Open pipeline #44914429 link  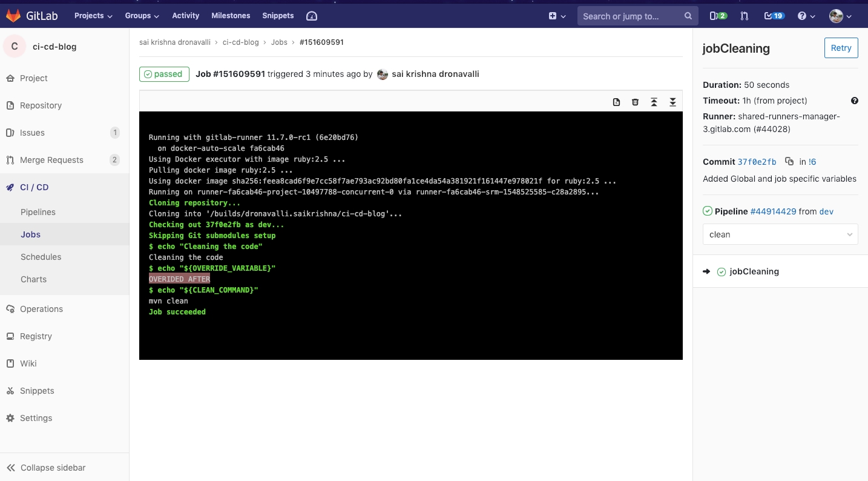pyautogui.click(x=773, y=211)
